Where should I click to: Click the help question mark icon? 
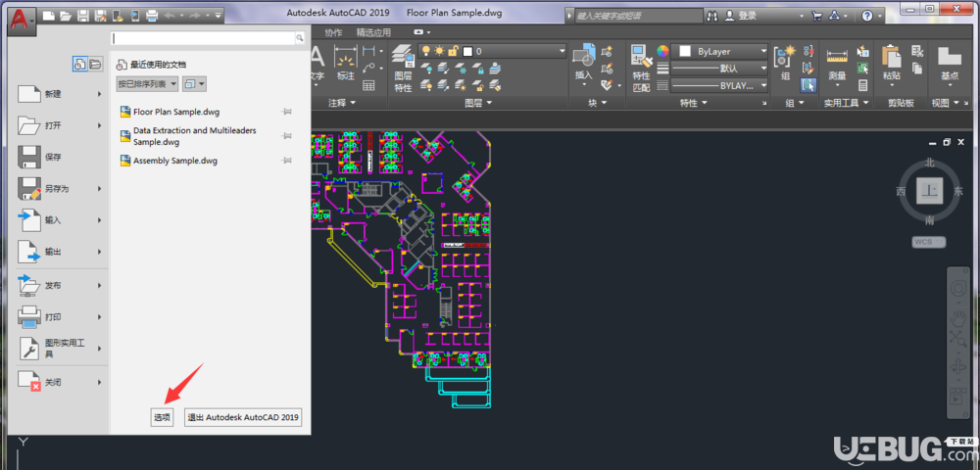(867, 17)
